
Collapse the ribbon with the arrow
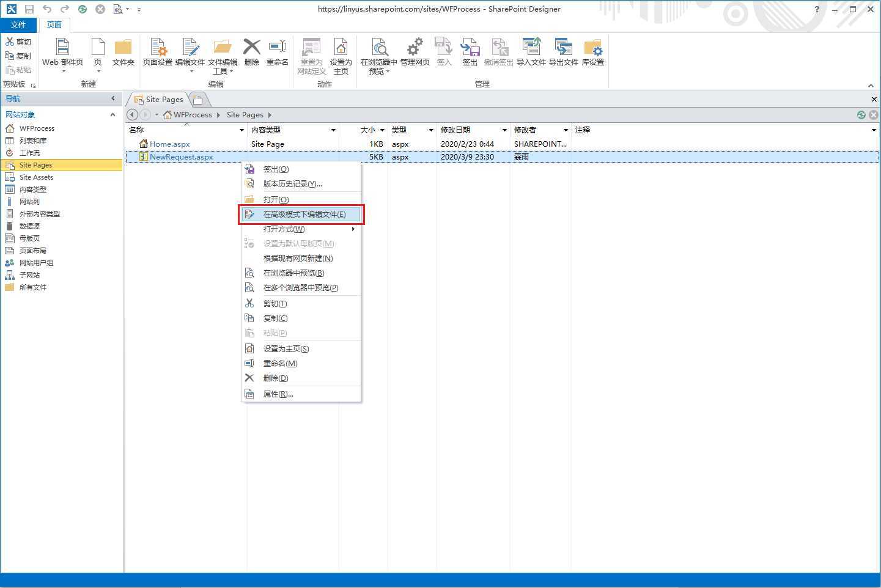[x=871, y=85]
